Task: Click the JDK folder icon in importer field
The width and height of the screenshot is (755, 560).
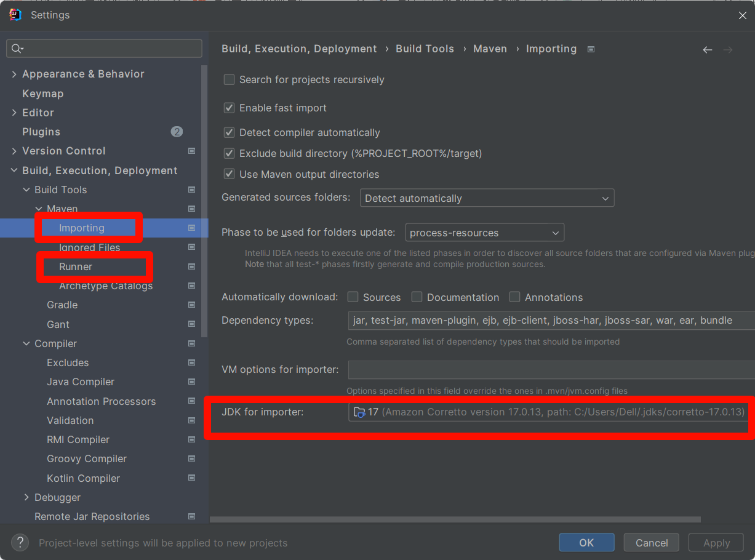Action: (359, 412)
